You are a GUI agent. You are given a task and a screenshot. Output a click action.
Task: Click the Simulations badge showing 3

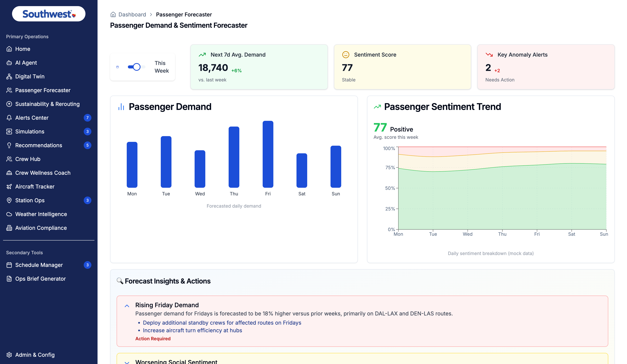[x=87, y=132]
